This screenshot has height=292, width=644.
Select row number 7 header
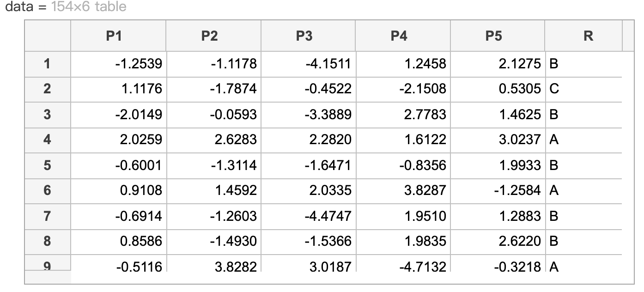[x=48, y=216]
